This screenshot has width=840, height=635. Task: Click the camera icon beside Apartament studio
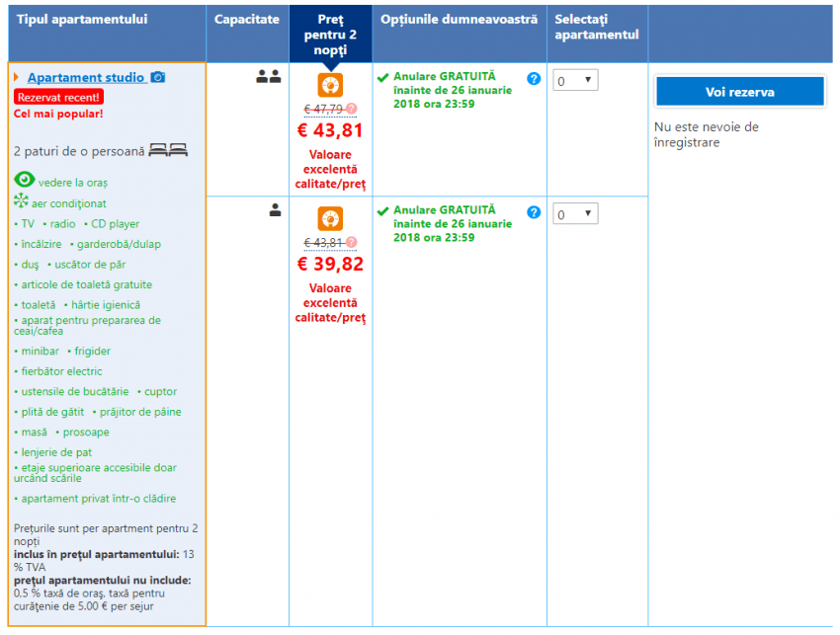[158, 77]
